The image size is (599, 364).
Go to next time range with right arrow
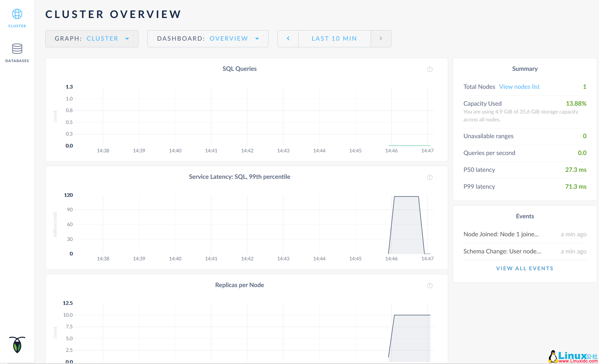(381, 39)
